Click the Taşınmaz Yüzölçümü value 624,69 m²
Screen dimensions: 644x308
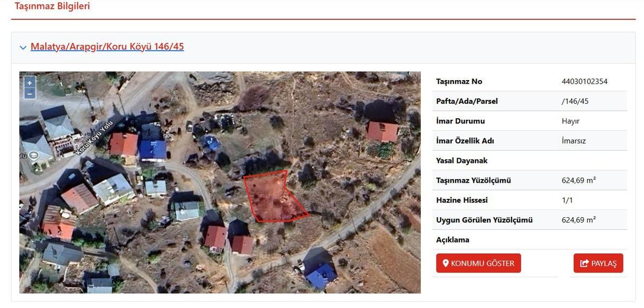click(x=579, y=181)
